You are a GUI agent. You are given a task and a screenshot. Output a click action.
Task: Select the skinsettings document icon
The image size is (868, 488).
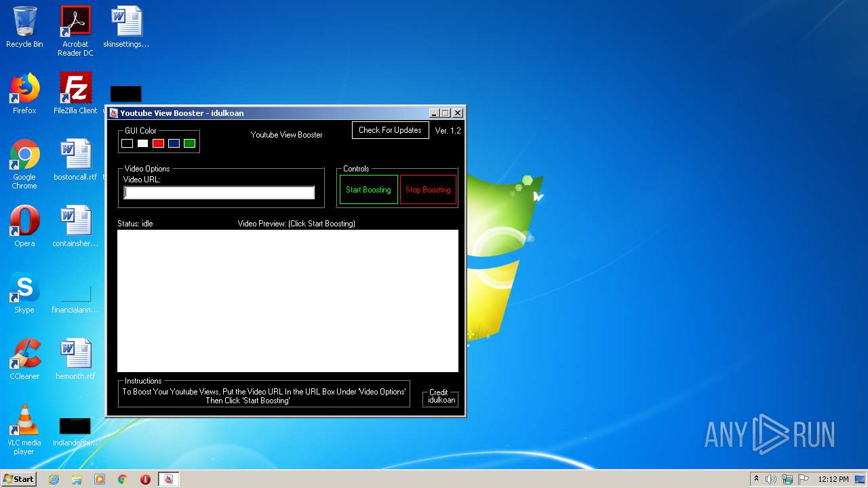[x=126, y=27]
